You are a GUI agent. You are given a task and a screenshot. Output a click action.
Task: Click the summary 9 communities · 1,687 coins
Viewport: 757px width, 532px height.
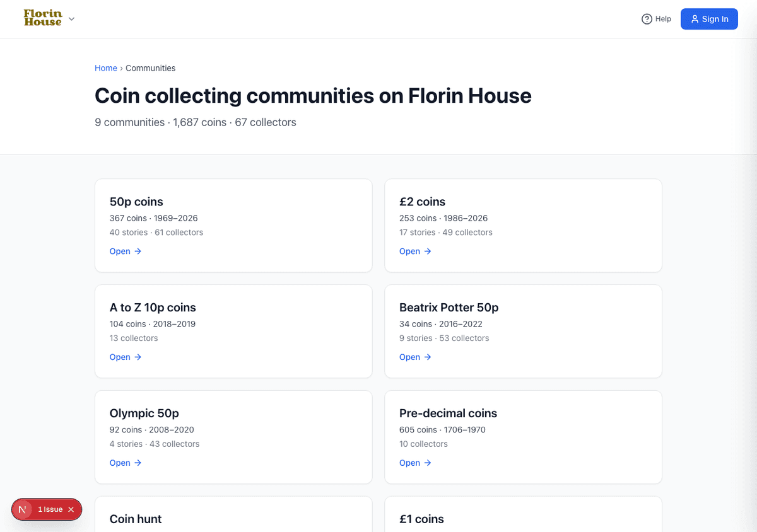(196, 122)
